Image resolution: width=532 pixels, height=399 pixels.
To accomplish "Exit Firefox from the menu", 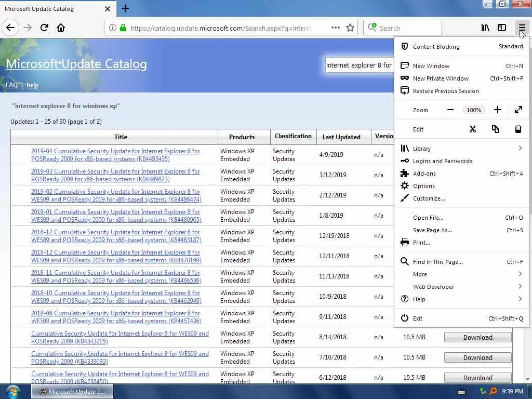I will pyautogui.click(x=461, y=318).
